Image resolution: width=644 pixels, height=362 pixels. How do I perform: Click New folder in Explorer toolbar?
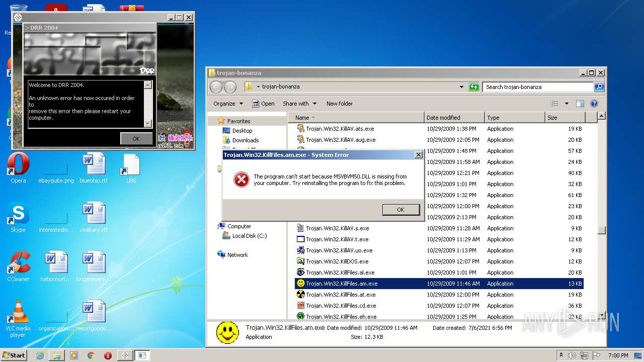(x=340, y=104)
